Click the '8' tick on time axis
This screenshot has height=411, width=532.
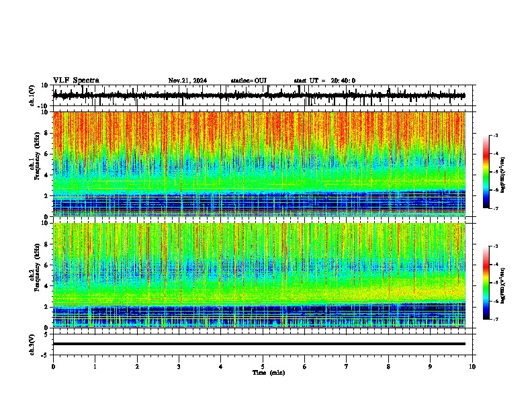[388, 367]
